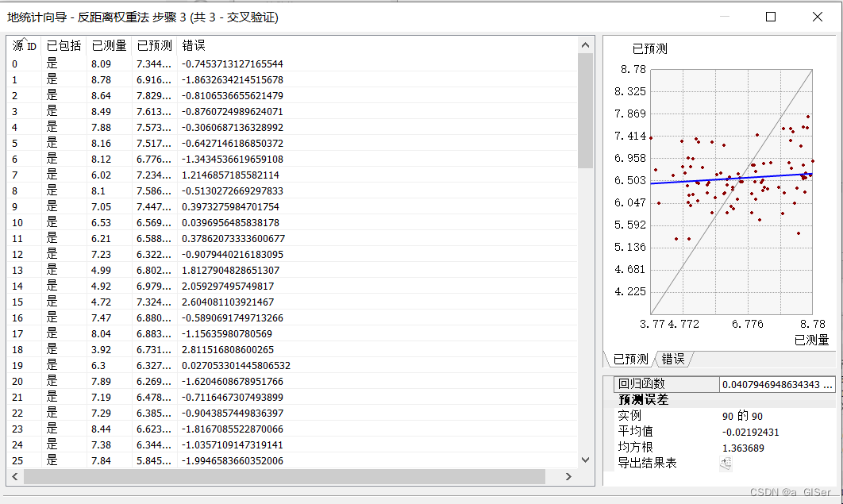Click the vertical scrollbar thumb
The width and height of the screenshot is (843, 504).
[586, 110]
